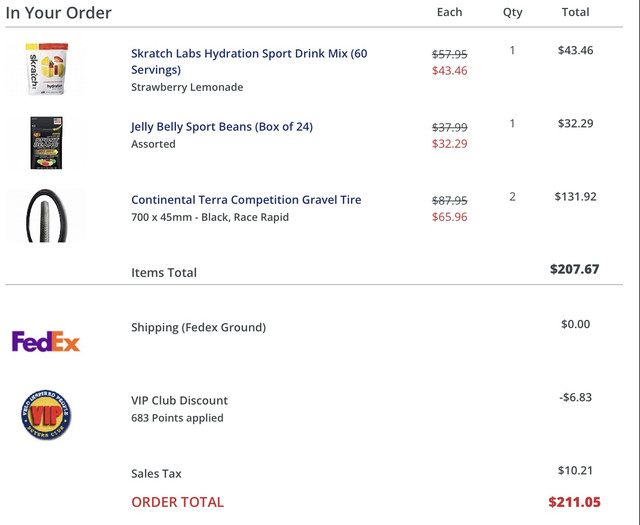Click the Total column header
Viewport: 640px width, 525px height.
pos(576,12)
